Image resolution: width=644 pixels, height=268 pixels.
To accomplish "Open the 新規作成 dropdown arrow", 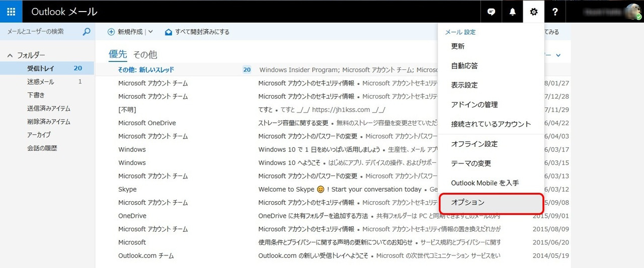I will click(x=150, y=32).
